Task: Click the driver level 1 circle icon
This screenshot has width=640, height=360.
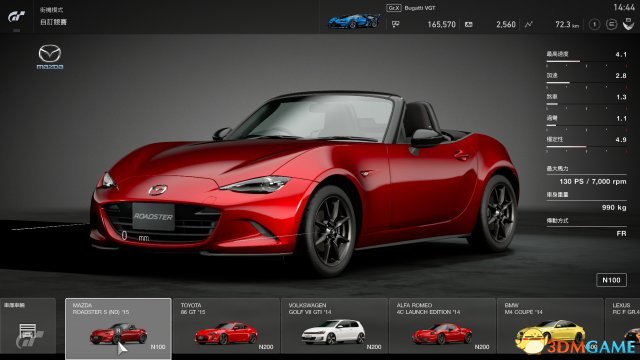Action: click(x=594, y=24)
